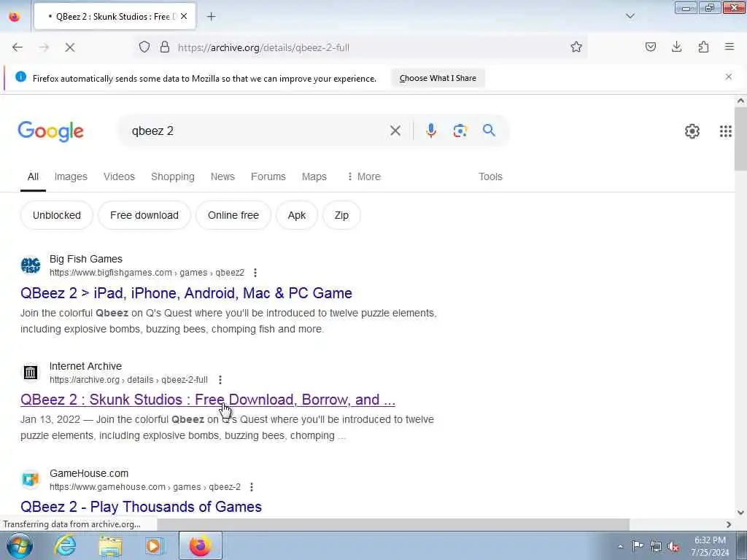The image size is (747, 560).
Task: Open Internet Archive result options menu
Action: (220, 380)
